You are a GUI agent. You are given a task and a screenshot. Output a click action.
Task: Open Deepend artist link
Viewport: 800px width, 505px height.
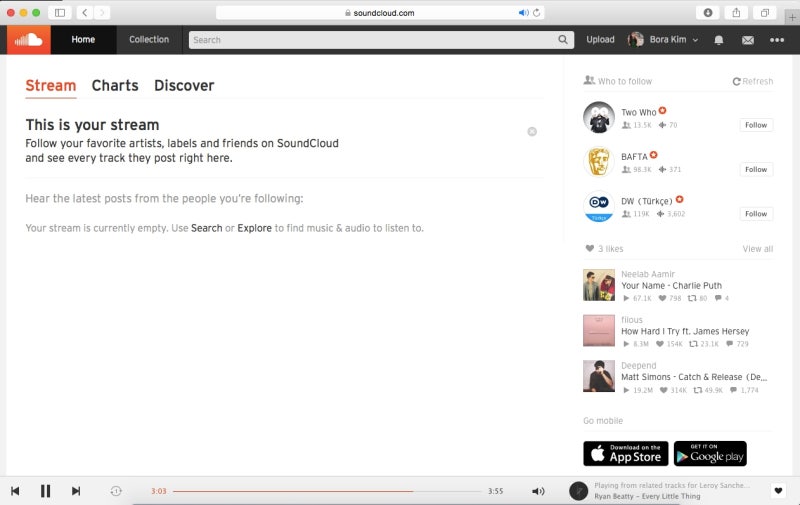point(639,365)
